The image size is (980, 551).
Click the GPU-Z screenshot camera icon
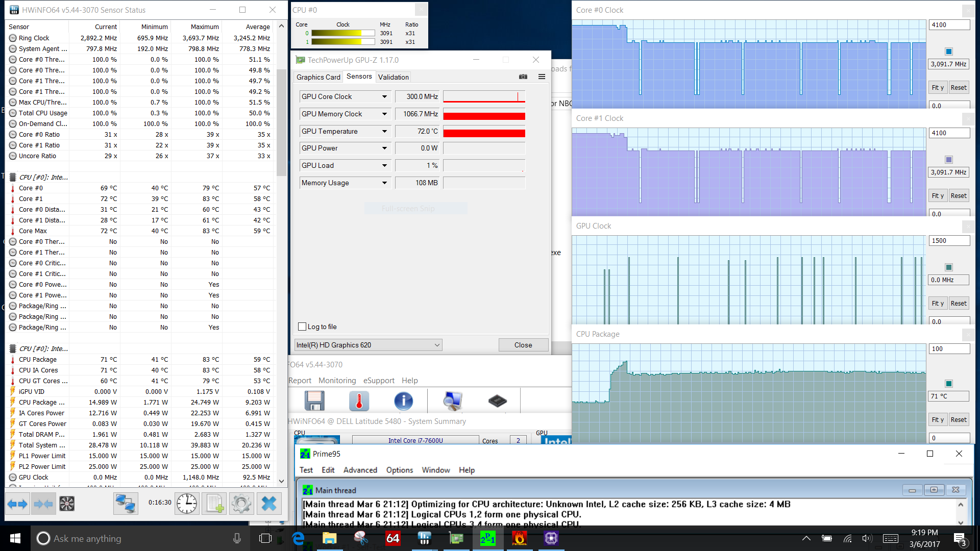tap(523, 77)
